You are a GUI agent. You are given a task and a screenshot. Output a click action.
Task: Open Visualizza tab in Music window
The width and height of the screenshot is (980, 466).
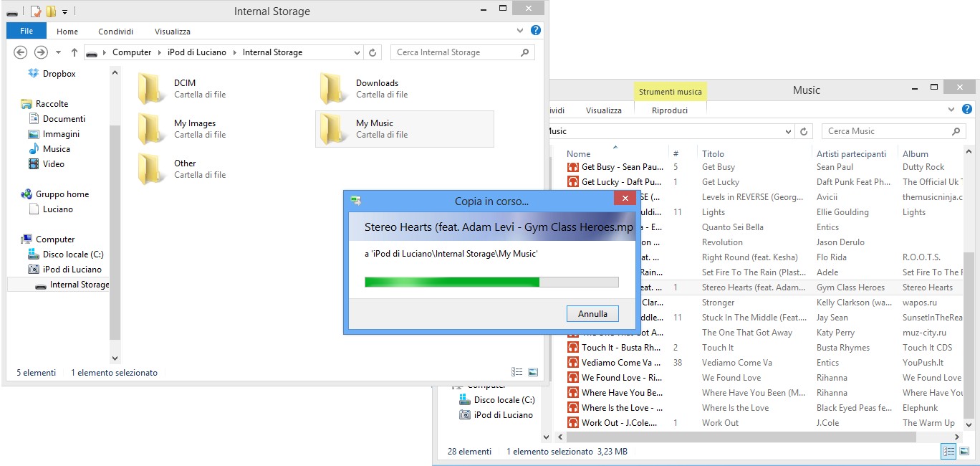[x=604, y=110]
